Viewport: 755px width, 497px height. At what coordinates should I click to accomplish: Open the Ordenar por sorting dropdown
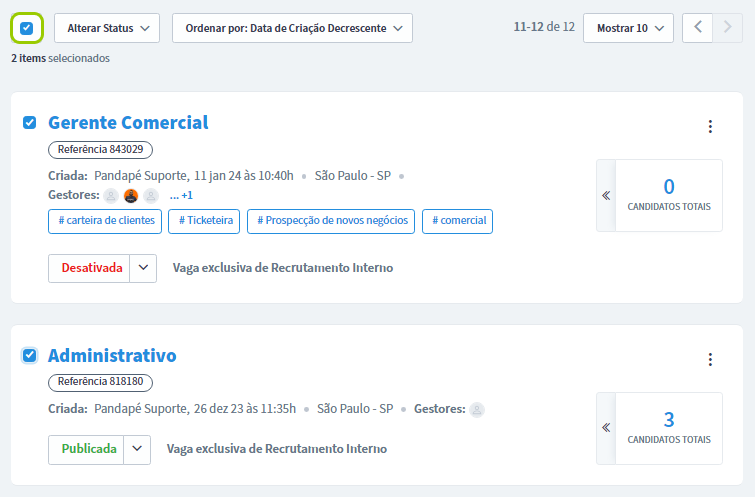(292, 28)
